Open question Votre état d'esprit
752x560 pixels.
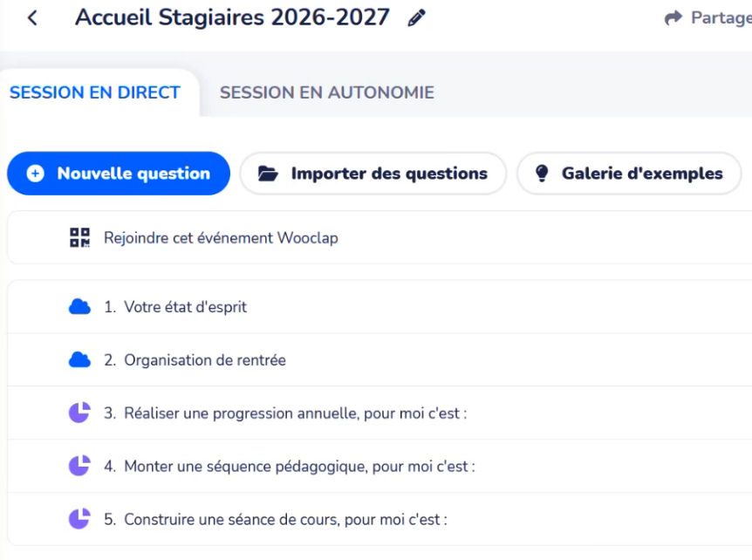point(379,307)
